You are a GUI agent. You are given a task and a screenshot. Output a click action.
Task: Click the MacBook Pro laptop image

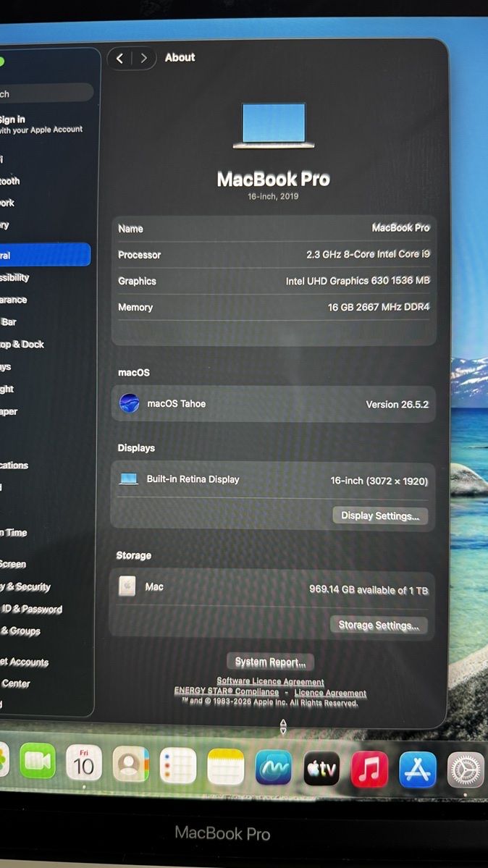coord(274,125)
